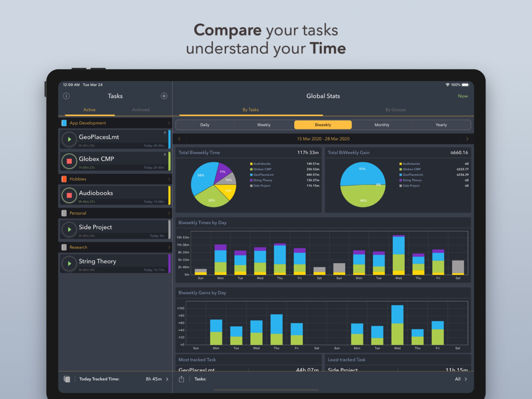Open the Side Project task name
Screen dimensions: 532x399
[95, 227]
